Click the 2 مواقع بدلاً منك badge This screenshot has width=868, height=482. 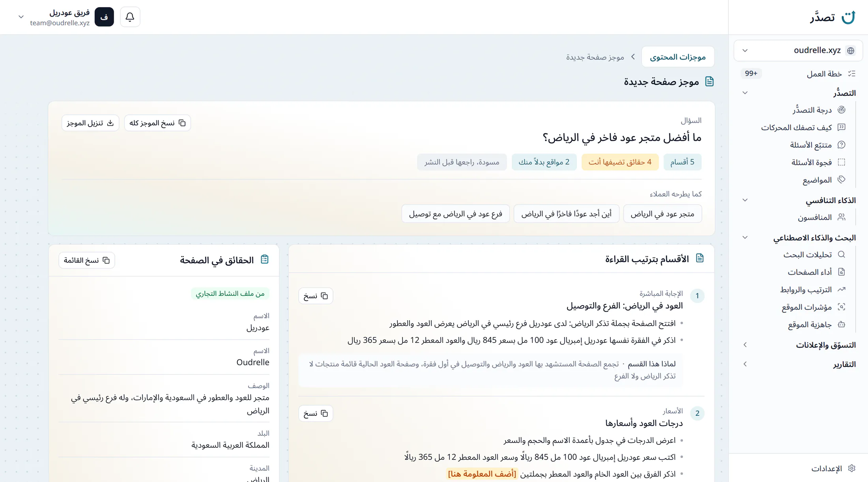coord(544,162)
